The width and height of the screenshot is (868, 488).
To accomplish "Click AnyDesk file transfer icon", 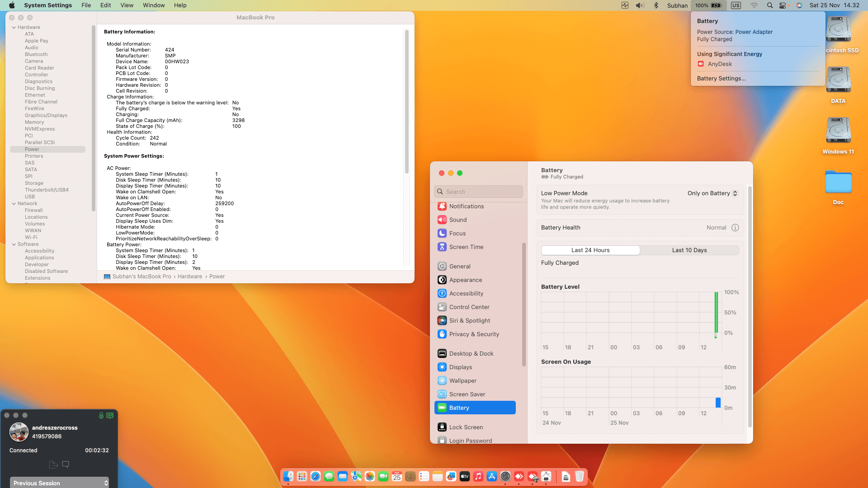I will click(53, 465).
